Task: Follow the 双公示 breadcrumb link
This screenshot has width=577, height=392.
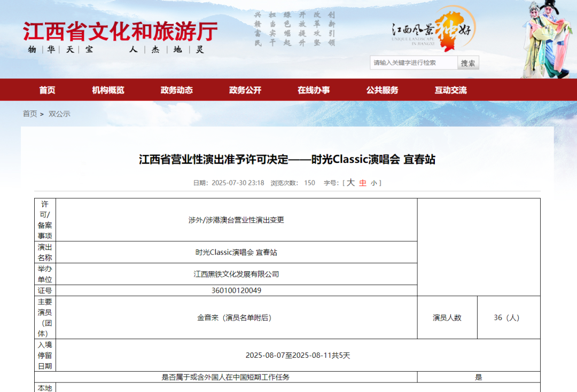Action: point(59,114)
